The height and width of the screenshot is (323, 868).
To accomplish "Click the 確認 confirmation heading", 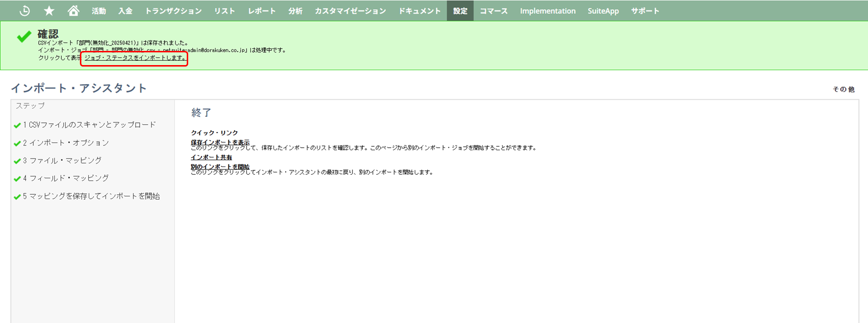I will pos(48,34).
